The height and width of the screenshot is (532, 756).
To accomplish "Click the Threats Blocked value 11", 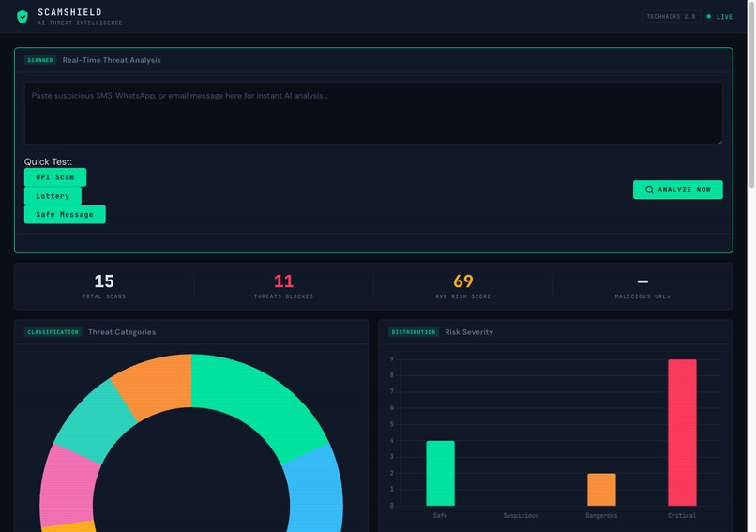I will pos(283,281).
